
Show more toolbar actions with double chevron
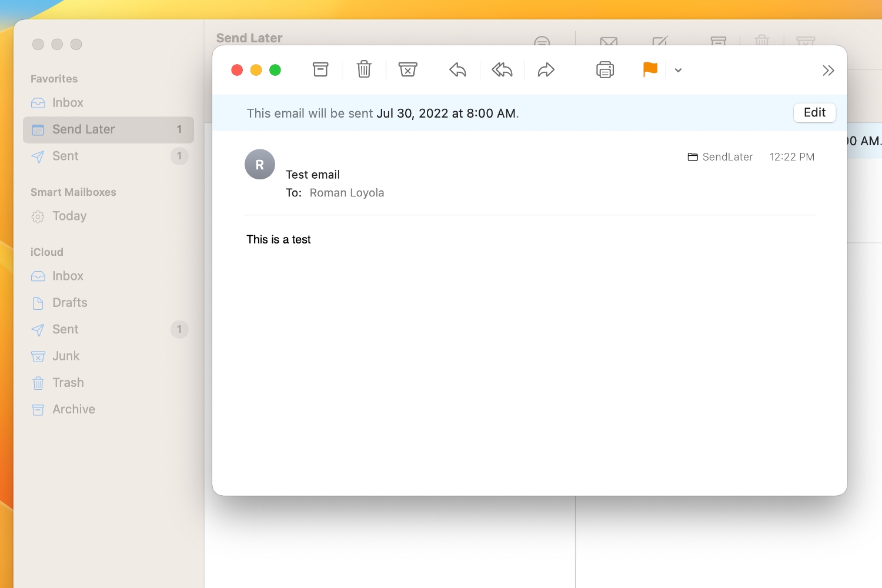(x=828, y=70)
